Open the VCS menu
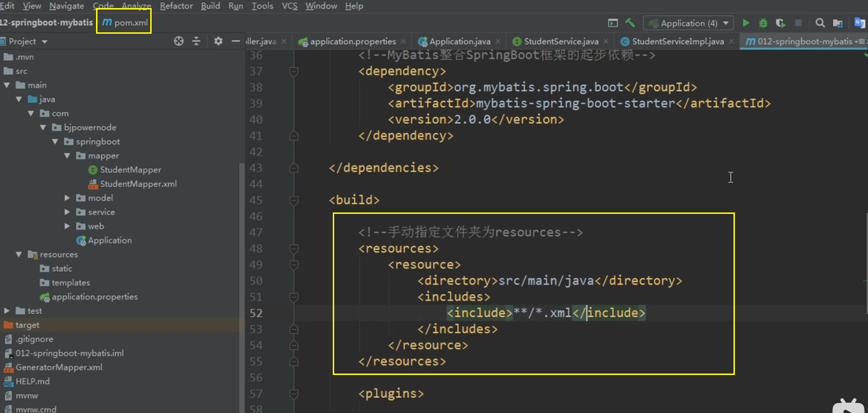 pyautogui.click(x=289, y=6)
